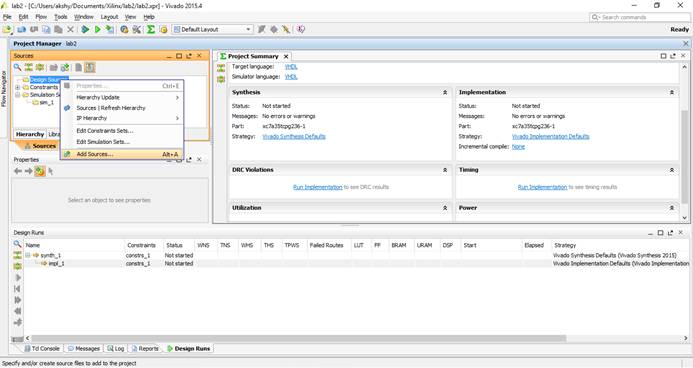This screenshot has height=368, width=693.
Task: Open the Flow Navigator side tab
Action: (4, 89)
